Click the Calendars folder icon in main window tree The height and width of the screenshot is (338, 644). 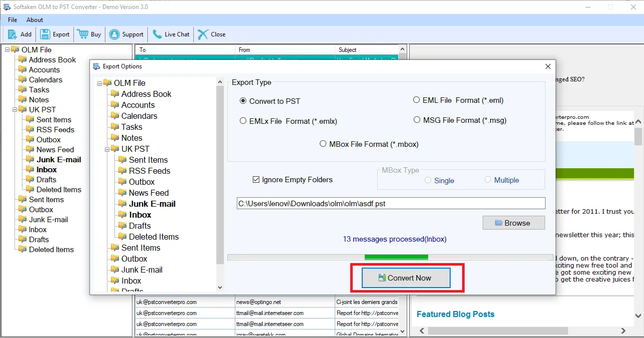22,80
